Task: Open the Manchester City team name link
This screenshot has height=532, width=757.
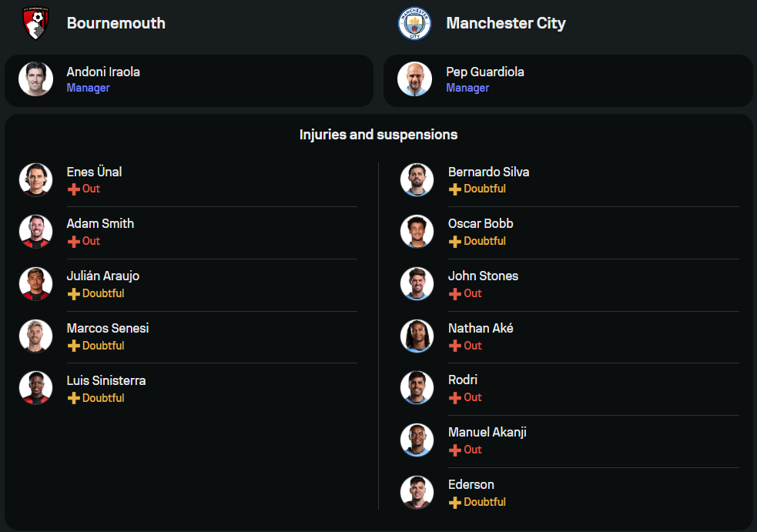Action: coord(505,23)
